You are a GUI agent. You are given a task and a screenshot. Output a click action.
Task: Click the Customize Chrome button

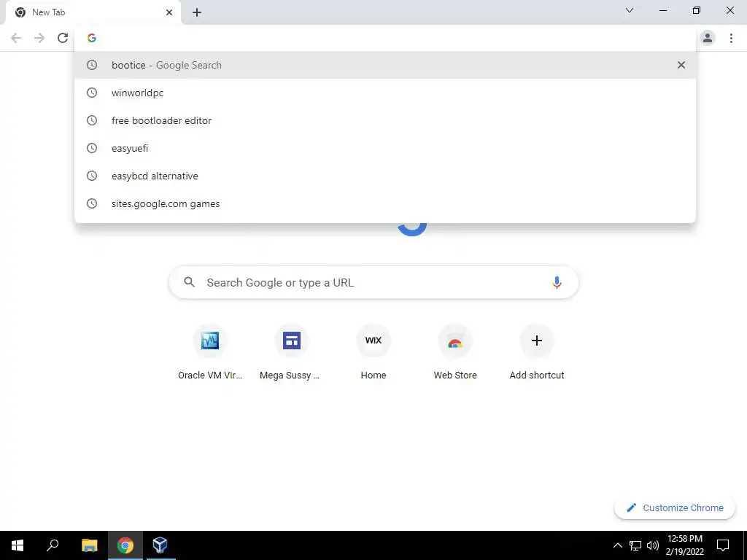coord(675,507)
